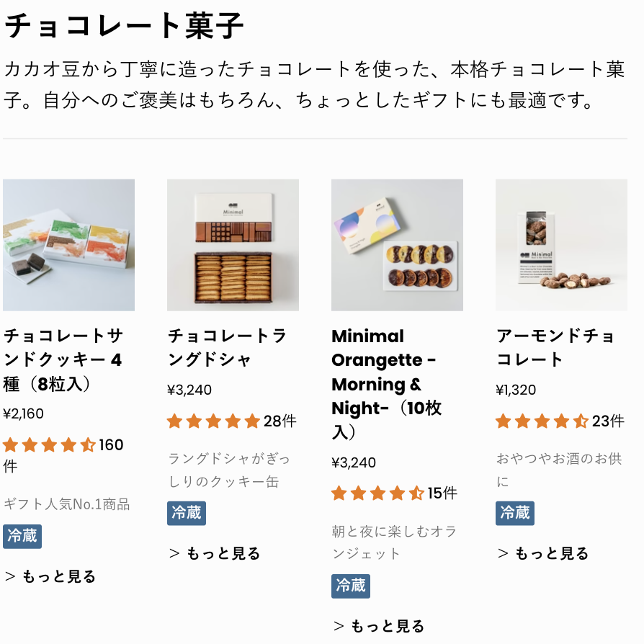Expand もっと見る under チョコレートラングドシャ
Screen dimensions: 644x644
(x=213, y=553)
